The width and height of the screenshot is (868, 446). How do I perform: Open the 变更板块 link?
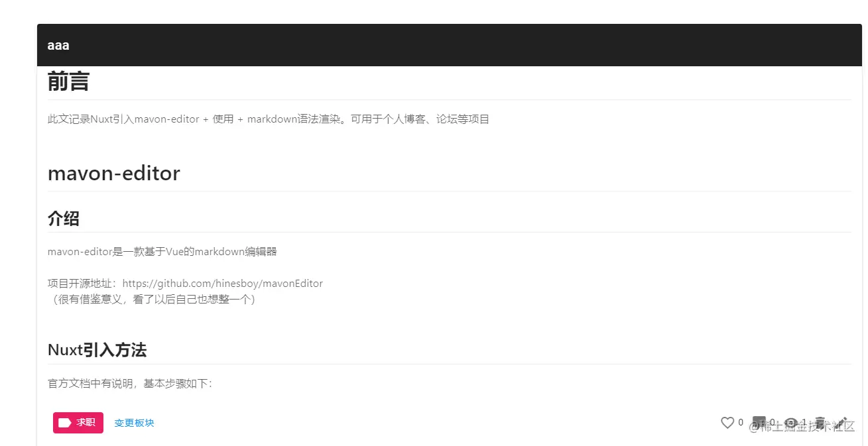tap(134, 423)
